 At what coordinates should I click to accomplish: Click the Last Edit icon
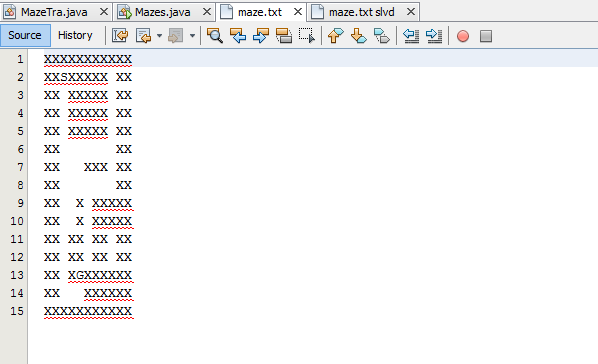[120, 36]
